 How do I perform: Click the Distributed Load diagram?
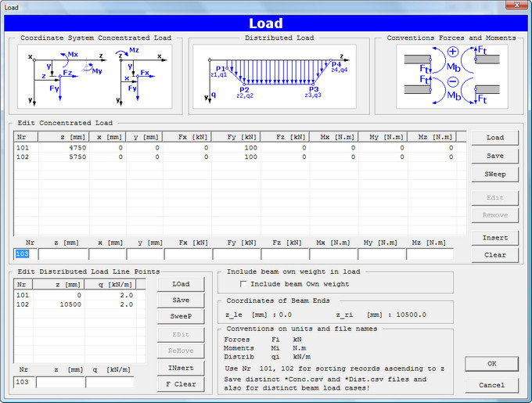pyautogui.click(x=273, y=75)
